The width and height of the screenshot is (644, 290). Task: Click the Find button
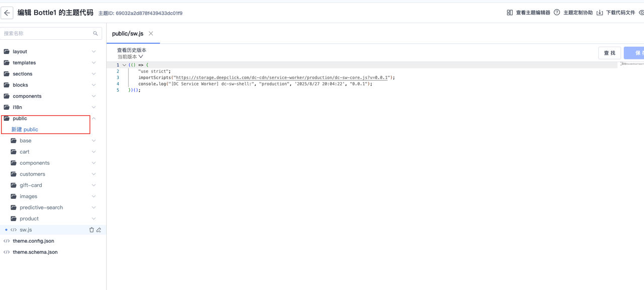pyautogui.click(x=609, y=53)
